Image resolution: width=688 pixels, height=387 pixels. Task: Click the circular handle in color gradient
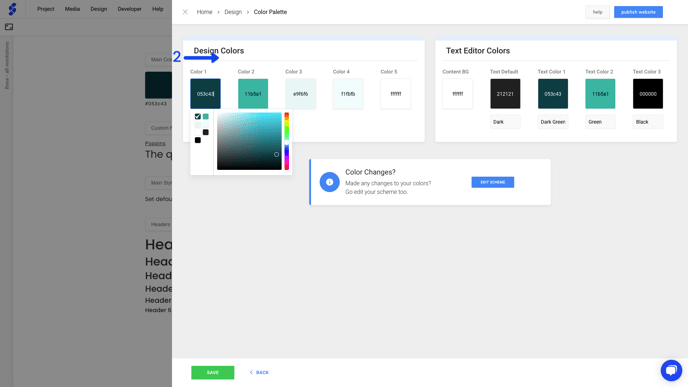click(x=276, y=154)
